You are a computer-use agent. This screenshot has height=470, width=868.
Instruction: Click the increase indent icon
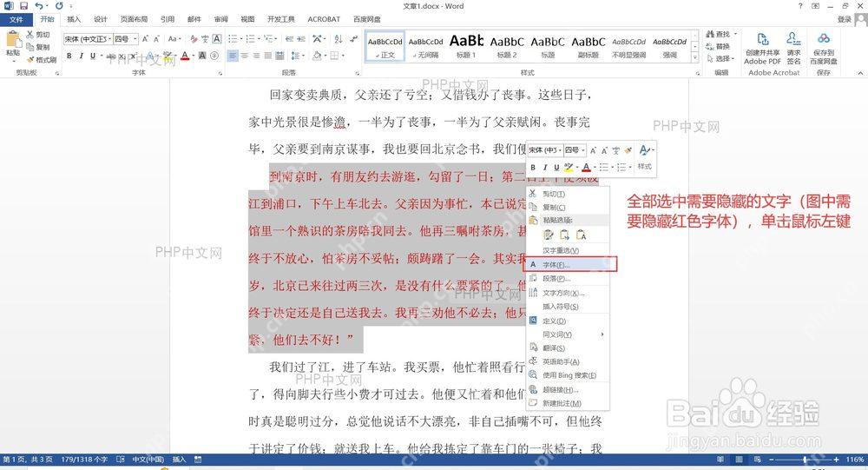300,39
